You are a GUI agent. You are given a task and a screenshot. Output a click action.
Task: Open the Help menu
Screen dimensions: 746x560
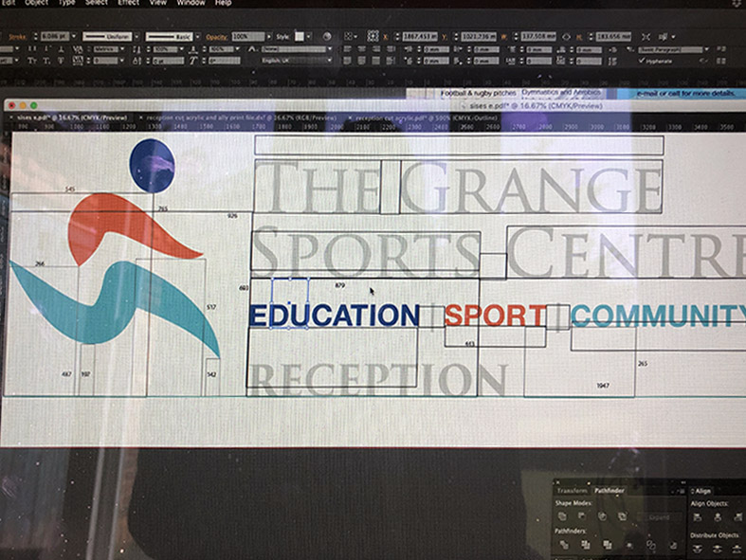tap(223, 3)
